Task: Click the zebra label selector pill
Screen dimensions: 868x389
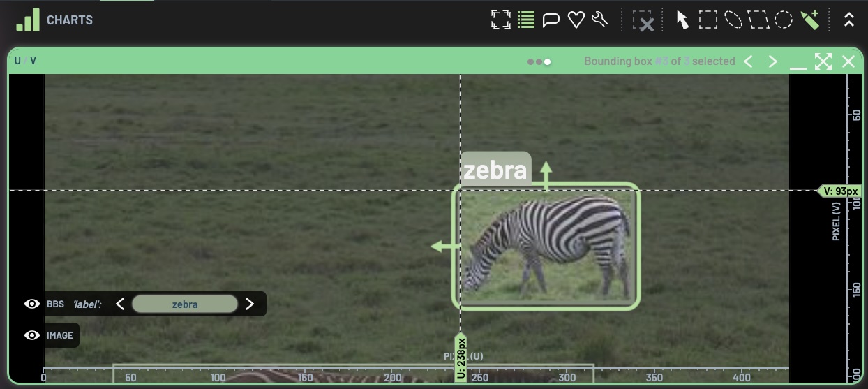Action: pos(185,304)
